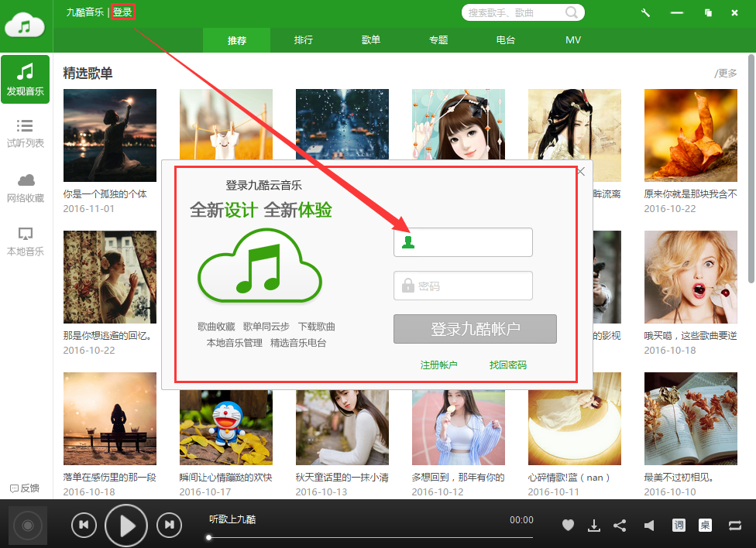The image size is (756, 548).
Task: Select the 发现音乐 sidebar icon
Action: coord(26,79)
